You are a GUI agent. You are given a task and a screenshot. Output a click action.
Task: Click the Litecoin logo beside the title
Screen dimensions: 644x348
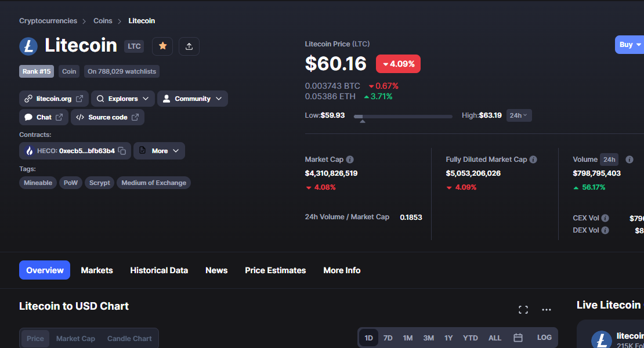28,46
